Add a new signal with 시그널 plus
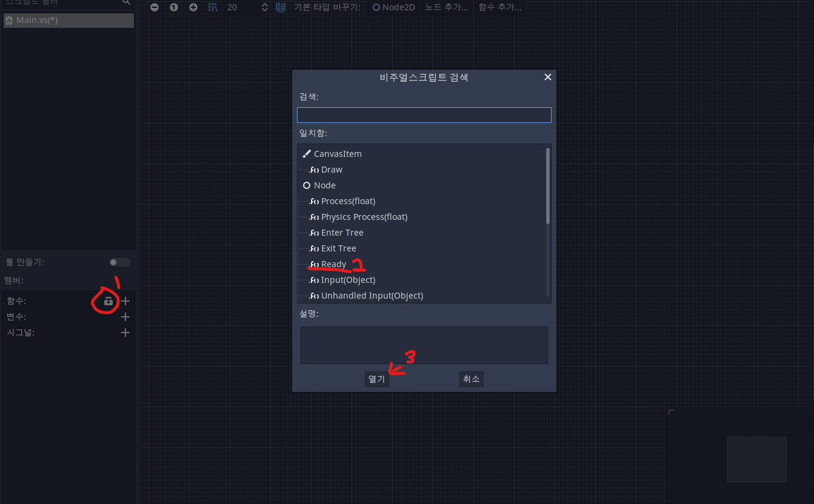 [x=125, y=333]
